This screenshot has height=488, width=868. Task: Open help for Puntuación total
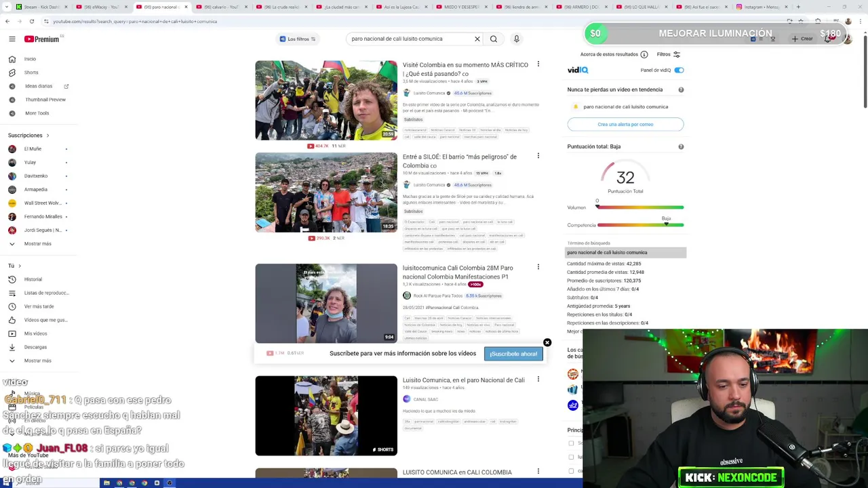point(681,146)
